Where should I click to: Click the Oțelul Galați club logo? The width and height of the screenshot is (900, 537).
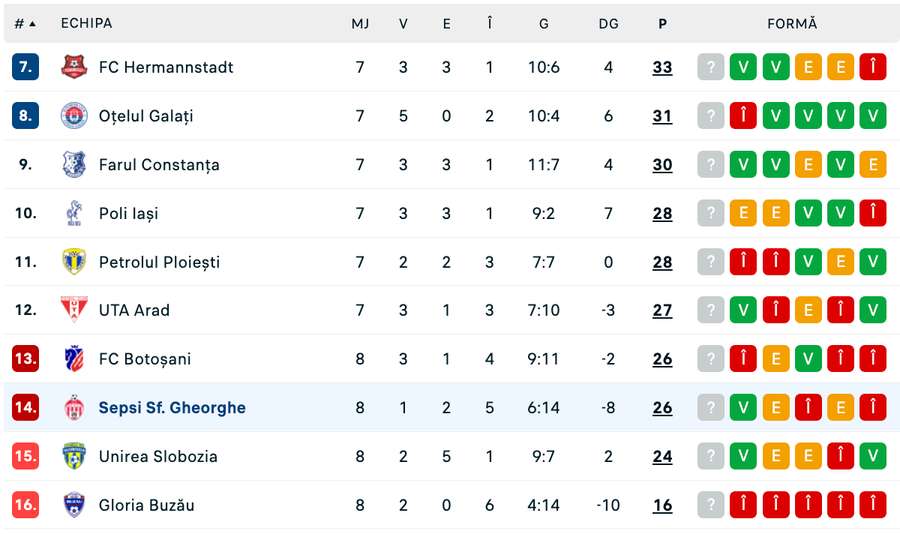[x=74, y=115]
